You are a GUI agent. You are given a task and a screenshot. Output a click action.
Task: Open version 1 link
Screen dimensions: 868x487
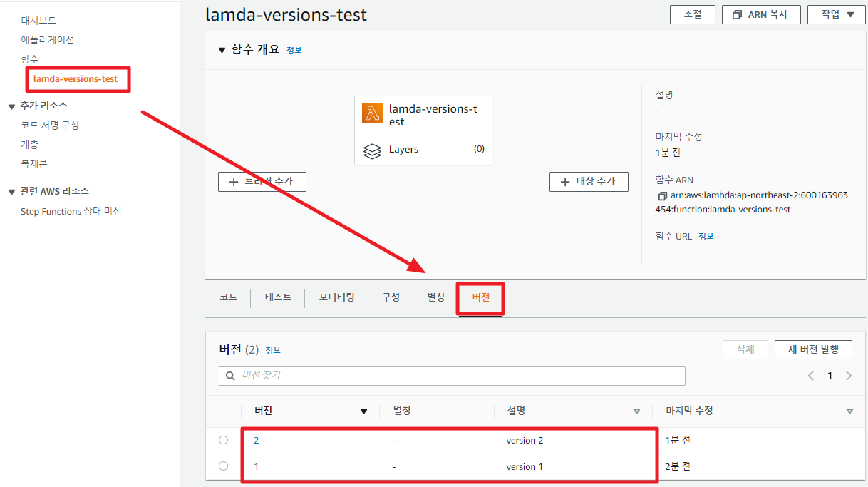(256, 466)
